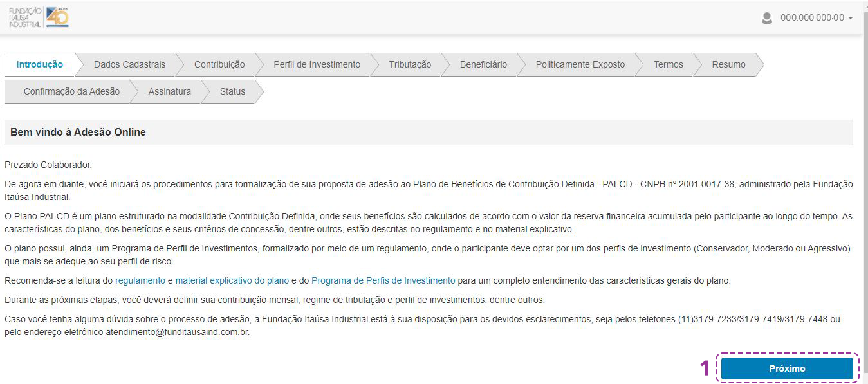Go to Confirmação da Adesão step
The image size is (868, 384).
coord(71,91)
